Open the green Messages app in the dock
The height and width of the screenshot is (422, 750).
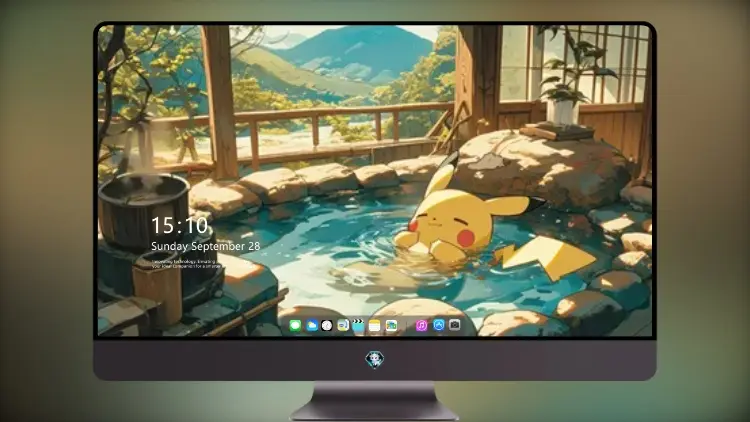295,326
